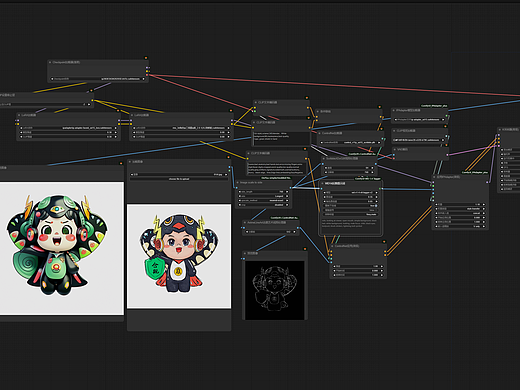
Task: Click the positive prompt text box
Action: click(x=281, y=138)
